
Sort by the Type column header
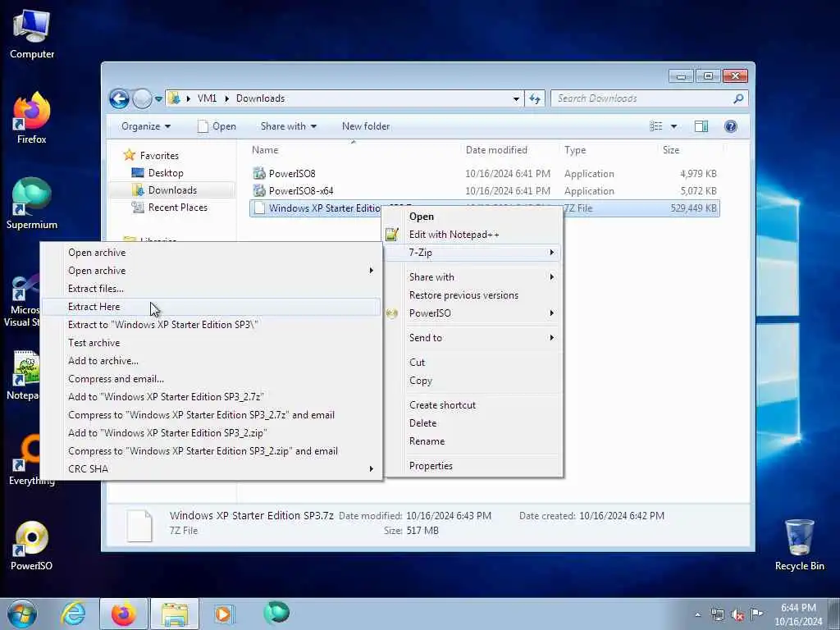609,150
